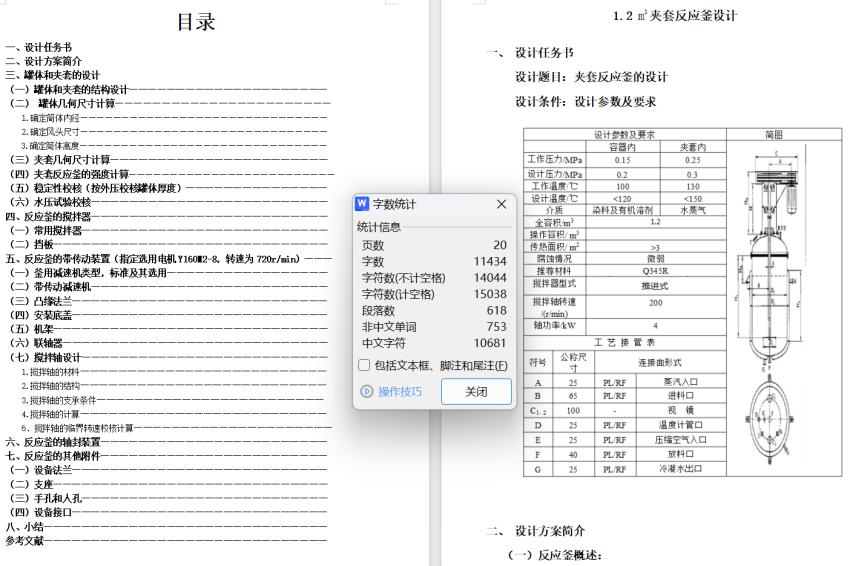This screenshot has width=850, height=566.
Task: Click the WPS logo icon in dialog title
Action: click(363, 204)
